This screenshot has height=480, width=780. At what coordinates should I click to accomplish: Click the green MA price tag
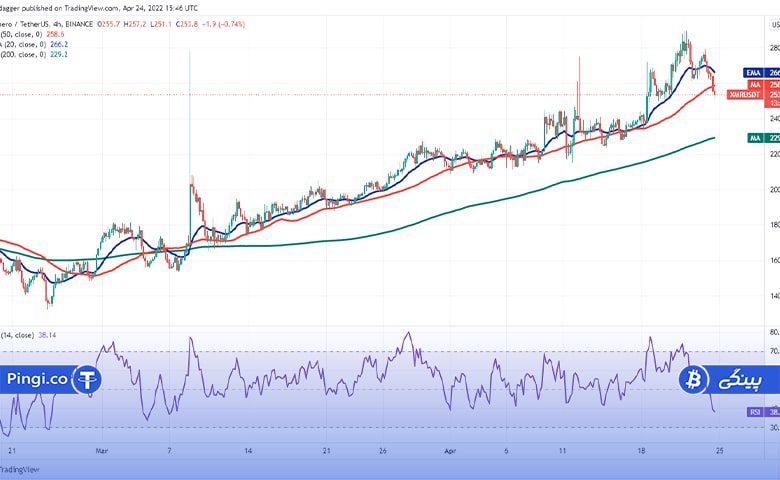coord(763,138)
